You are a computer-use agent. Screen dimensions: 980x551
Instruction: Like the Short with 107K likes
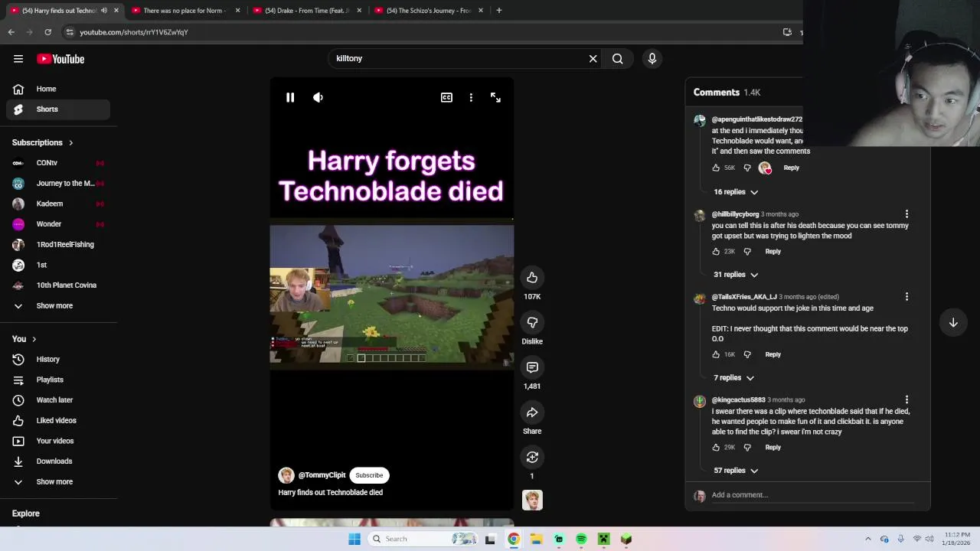532,278
